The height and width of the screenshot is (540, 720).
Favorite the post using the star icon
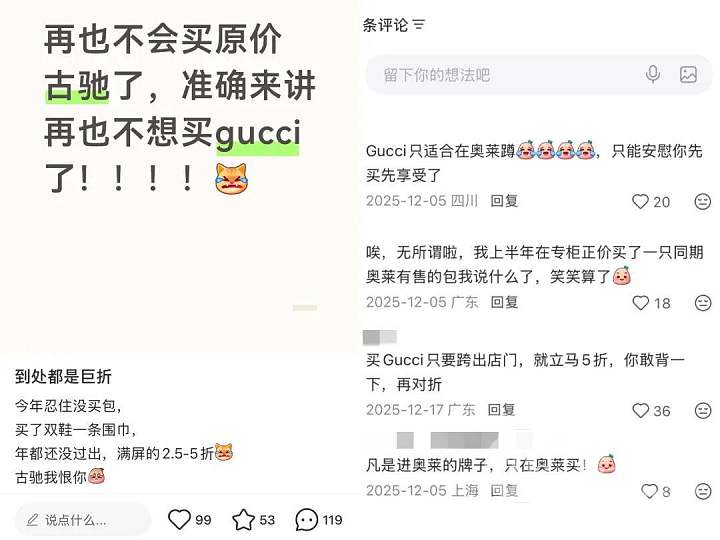coord(243,519)
